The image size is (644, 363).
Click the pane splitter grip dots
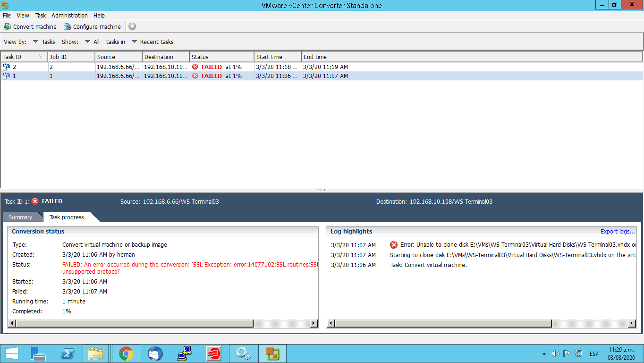tap(322, 190)
